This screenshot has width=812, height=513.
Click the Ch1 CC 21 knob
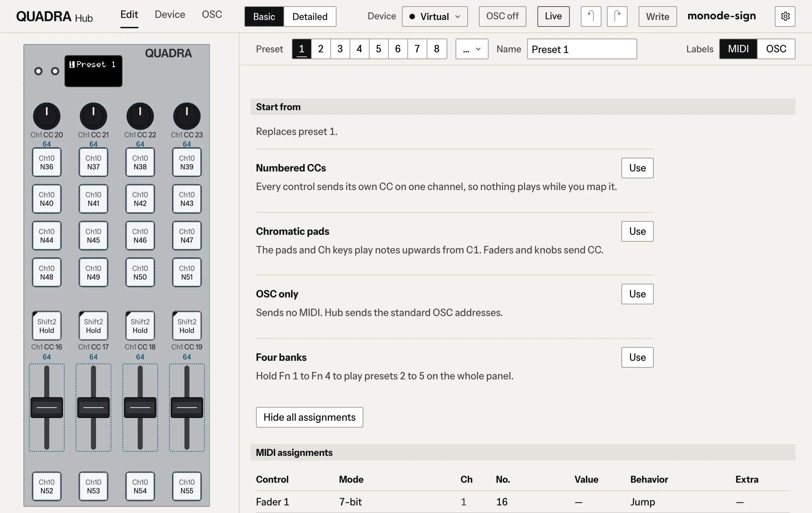pyautogui.click(x=93, y=116)
